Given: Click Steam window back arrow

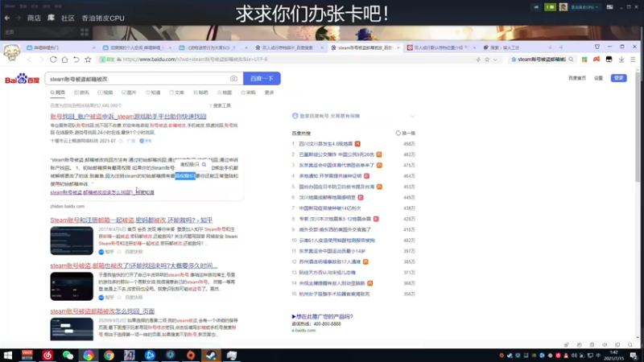Looking at the screenshot, I should [7, 18].
